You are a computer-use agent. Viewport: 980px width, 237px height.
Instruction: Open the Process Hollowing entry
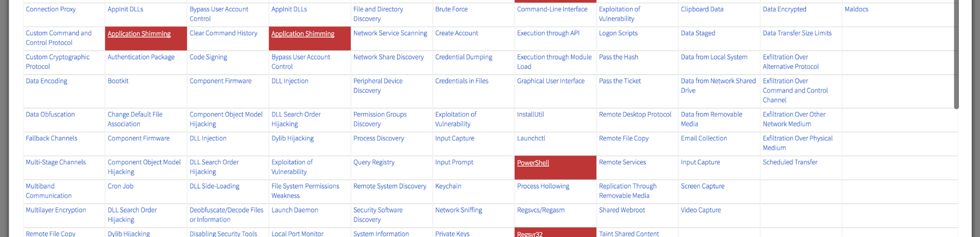pos(543,186)
